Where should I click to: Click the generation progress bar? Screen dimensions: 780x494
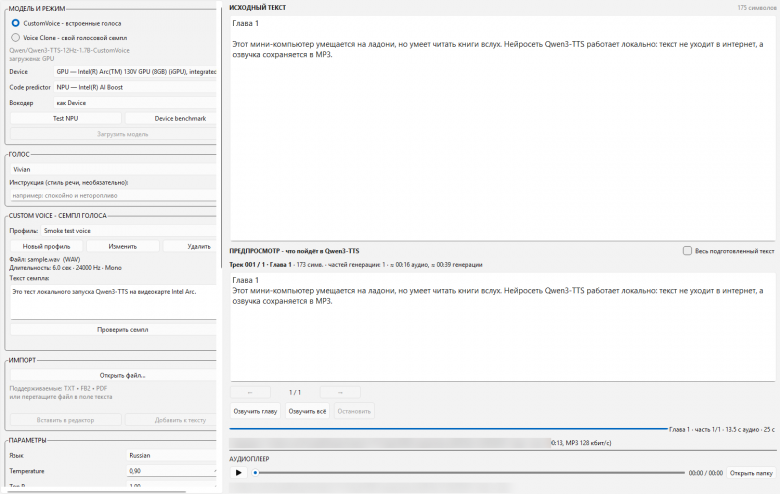pos(448,429)
